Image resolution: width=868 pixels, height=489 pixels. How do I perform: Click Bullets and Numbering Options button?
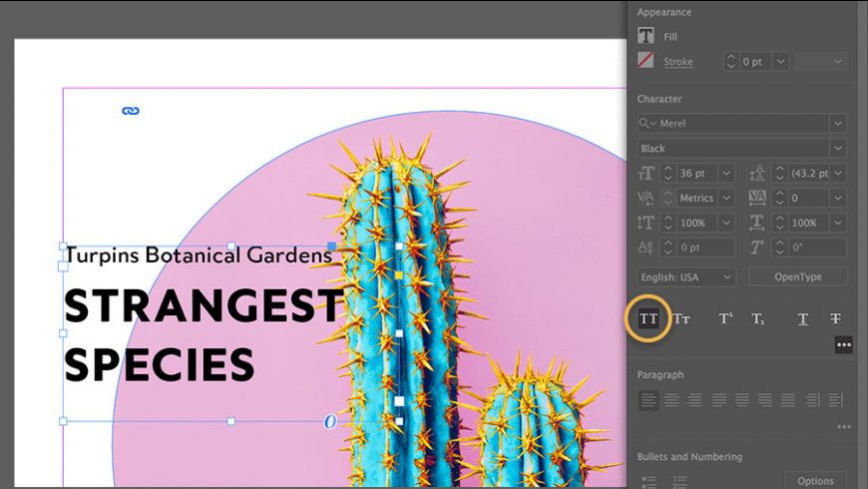tap(815, 481)
